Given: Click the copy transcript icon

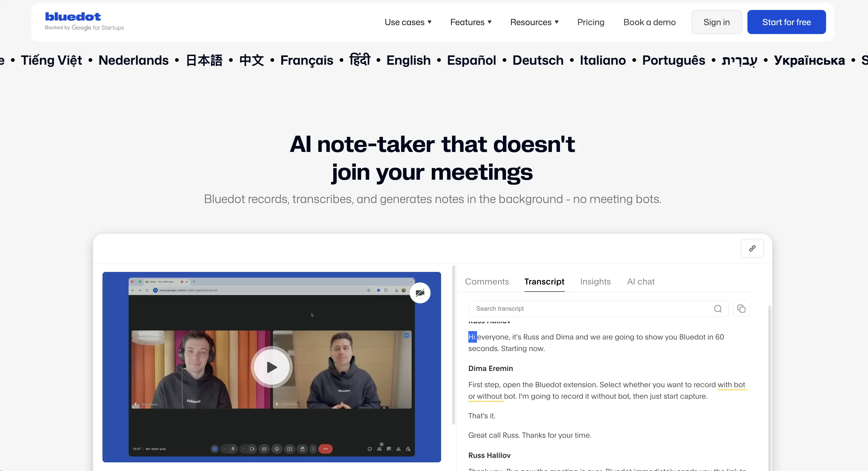Looking at the screenshot, I should [741, 309].
